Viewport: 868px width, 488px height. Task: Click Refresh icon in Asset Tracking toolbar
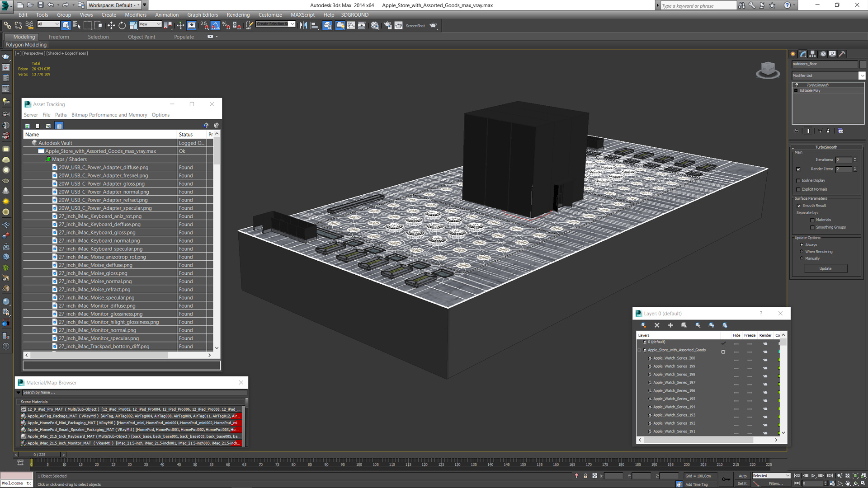[x=28, y=126]
